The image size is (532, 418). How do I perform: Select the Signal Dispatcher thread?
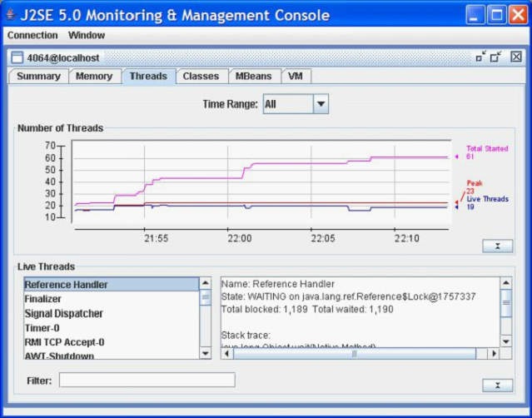[x=112, y=313]
